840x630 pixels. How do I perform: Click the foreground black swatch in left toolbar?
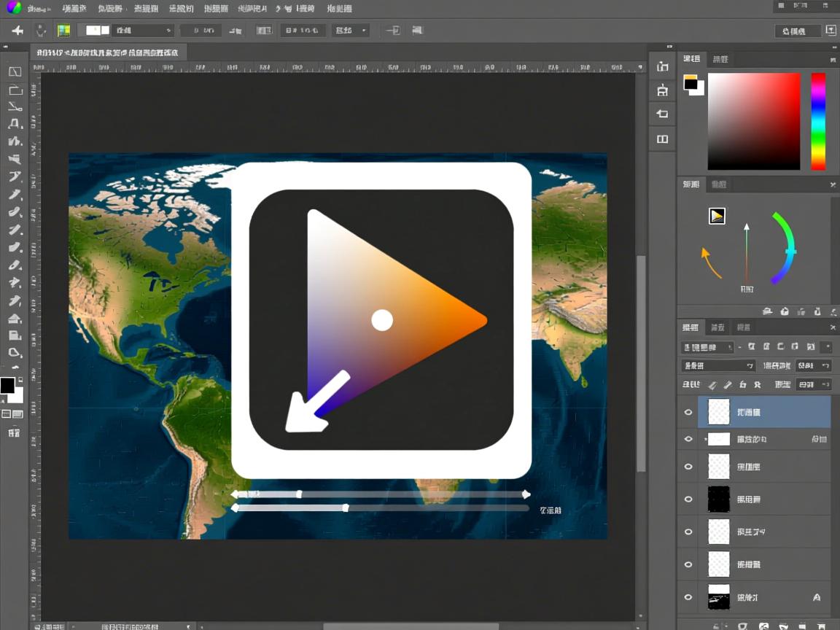(7, 386)
